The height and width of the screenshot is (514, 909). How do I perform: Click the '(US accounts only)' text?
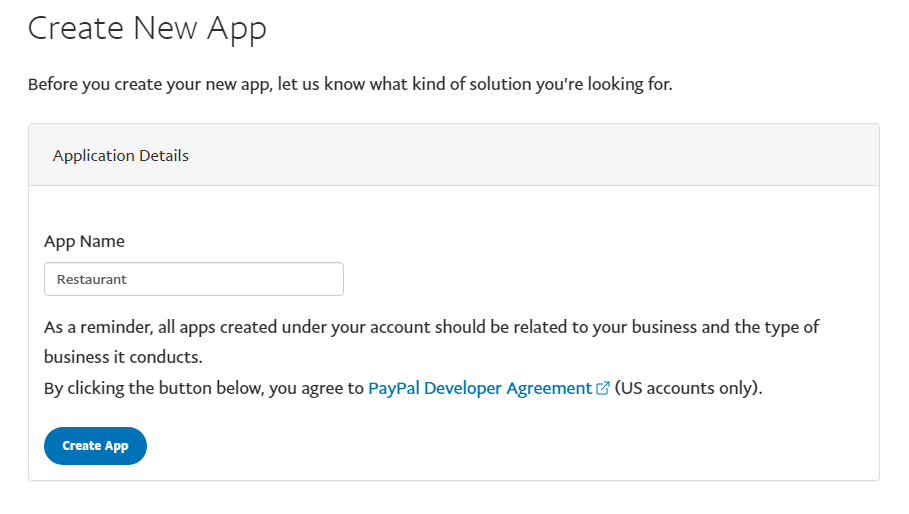tap(688, 388)
